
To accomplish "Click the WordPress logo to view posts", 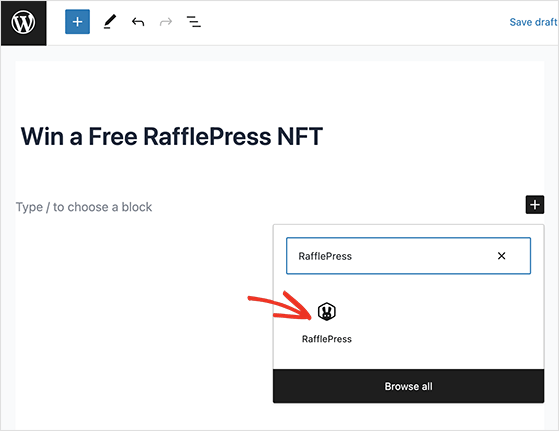I will click(24, 23).
